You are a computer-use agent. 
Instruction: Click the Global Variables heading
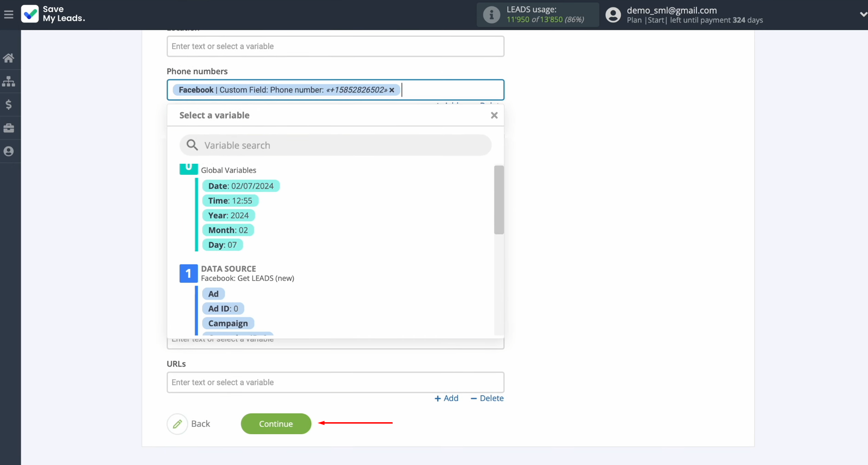(x=229, y=170)
